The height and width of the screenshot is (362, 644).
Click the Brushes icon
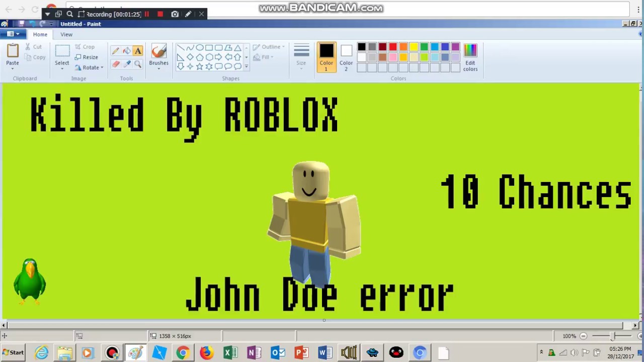(x=158, y=52)
